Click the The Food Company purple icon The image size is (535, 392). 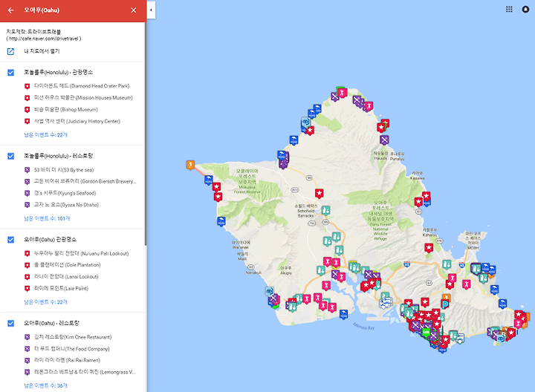(x=27, y=349)
